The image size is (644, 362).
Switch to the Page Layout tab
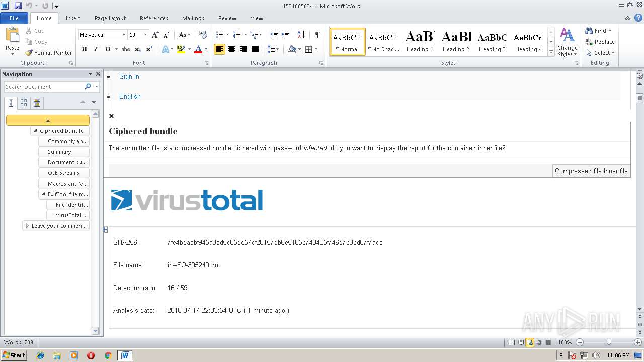pos(110,18)
